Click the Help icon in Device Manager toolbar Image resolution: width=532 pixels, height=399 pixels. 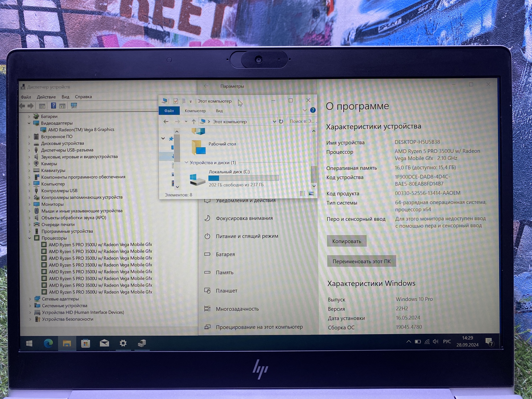pos(54,106)
